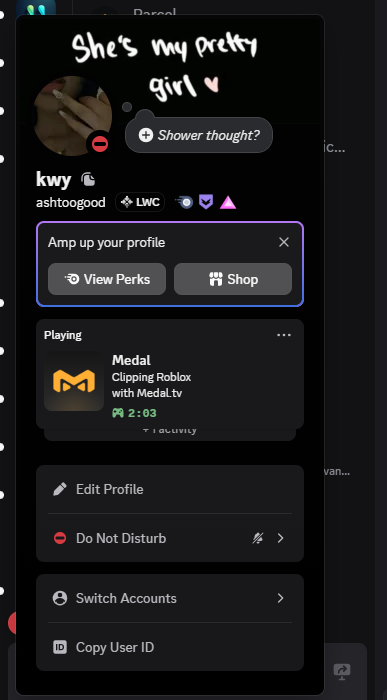Click the Medal app logo
This screenshot has height=700, width=387.
point(74,381)
